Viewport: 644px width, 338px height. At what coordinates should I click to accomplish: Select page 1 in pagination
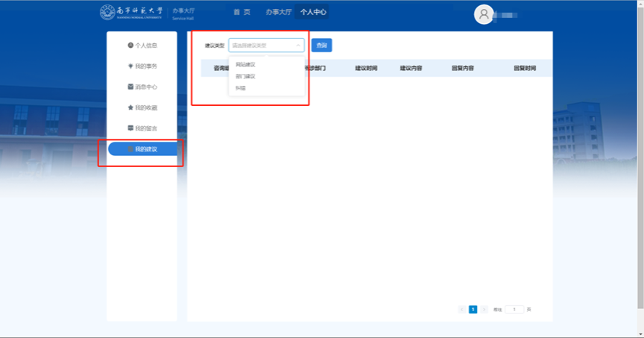[473, 309]
